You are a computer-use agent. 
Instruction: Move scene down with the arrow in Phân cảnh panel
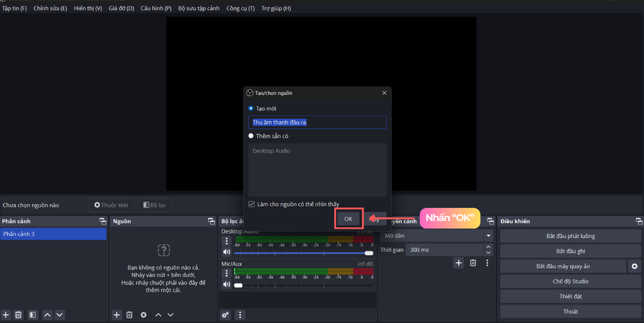pyautogui.click(x=60, y=315)
